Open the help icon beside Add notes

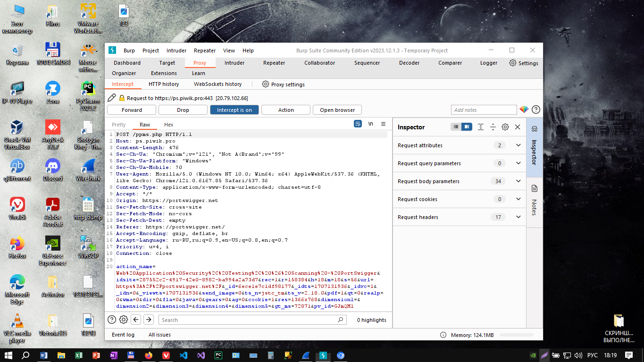point(535,109)
